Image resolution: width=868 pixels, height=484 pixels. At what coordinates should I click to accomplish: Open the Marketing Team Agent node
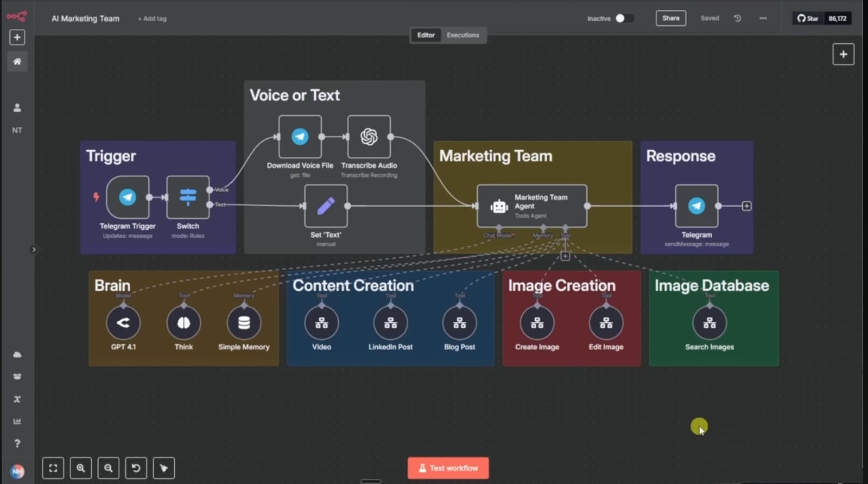[532, 206]
